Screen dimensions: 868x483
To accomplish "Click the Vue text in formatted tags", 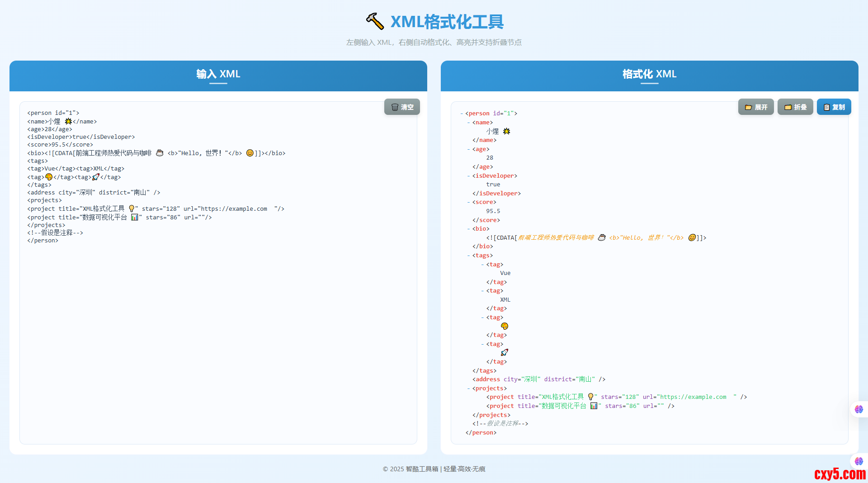I will (505, 273).
